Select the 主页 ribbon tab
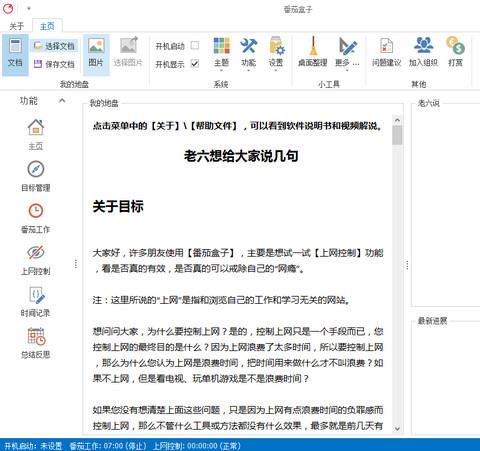 tap(47, 26)
